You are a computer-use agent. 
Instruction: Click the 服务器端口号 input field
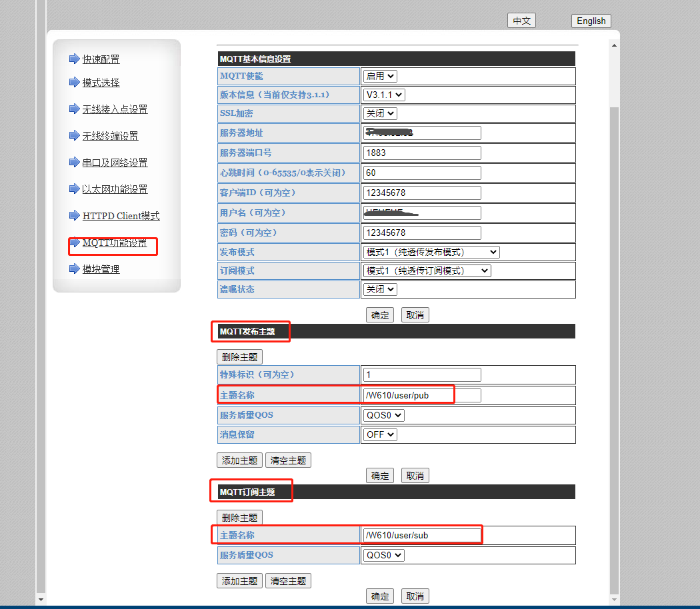[x=421, y=153]
